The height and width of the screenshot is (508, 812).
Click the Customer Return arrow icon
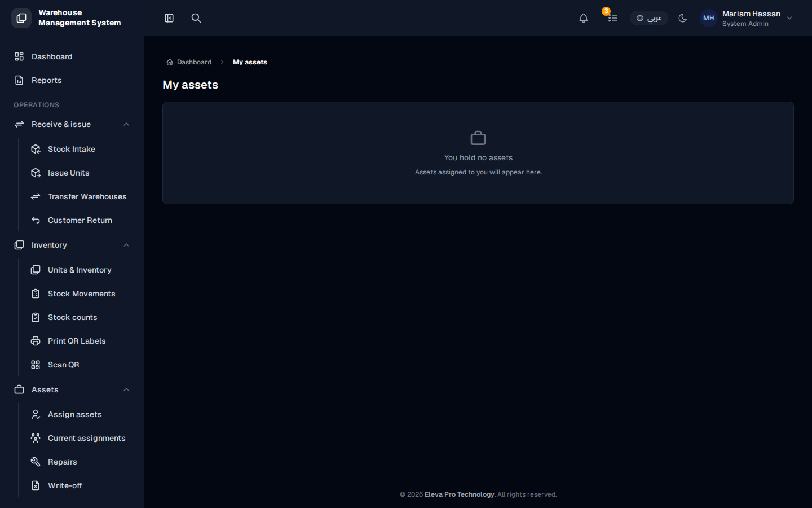[x=36, y=220]
